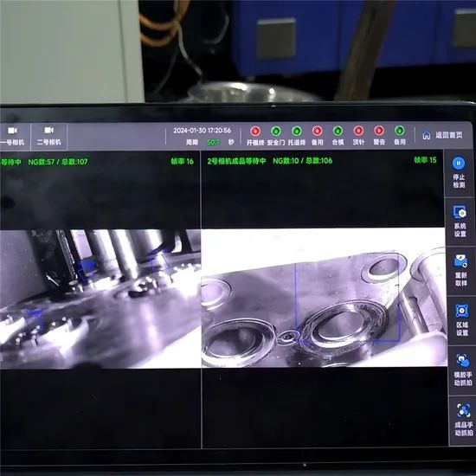Click the 停止检测 pause button

459,172
